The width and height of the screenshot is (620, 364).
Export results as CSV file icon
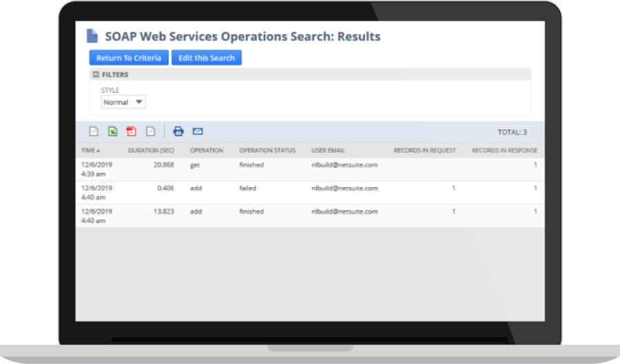pyautogui.click(x=94, y=131)
